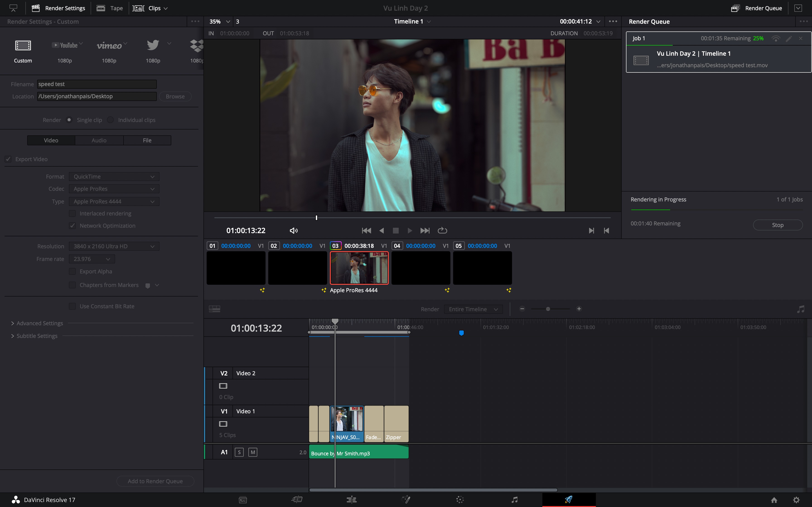Select the Audio tab in export settings

coord(99,140)
